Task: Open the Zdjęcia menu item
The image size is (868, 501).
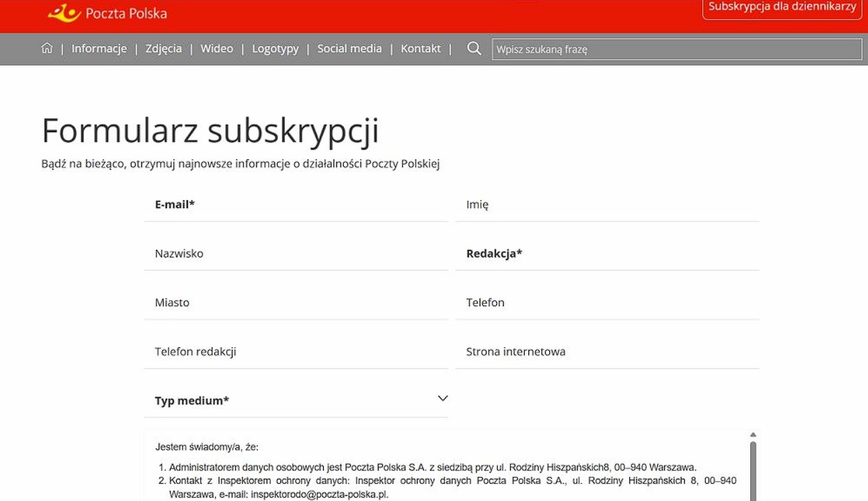Action: coord(164,49)
